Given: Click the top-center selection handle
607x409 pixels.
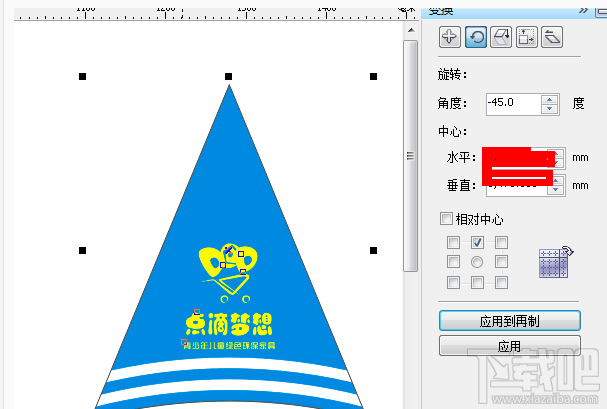Looking at the screenshot, I should pyautogui.click(x=228, y=77).
